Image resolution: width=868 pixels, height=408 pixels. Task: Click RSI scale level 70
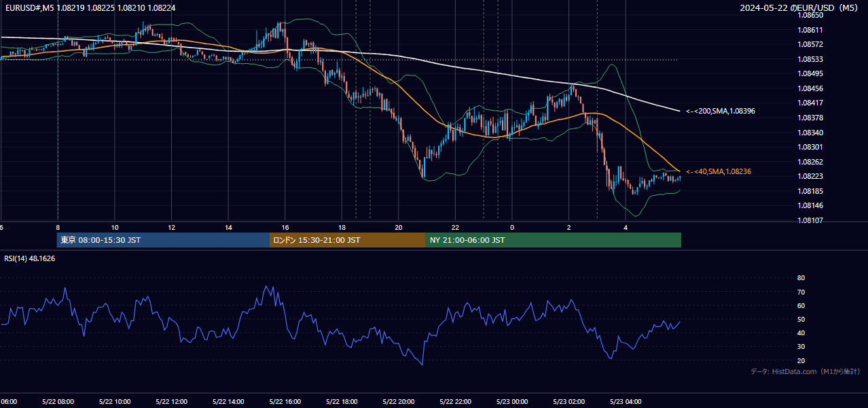(x=801, y=292)
